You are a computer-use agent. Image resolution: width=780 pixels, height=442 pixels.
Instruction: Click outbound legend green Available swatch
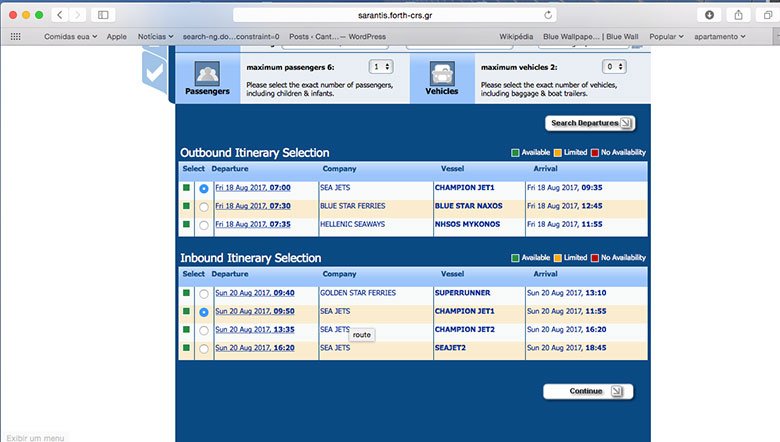point(515,153)
